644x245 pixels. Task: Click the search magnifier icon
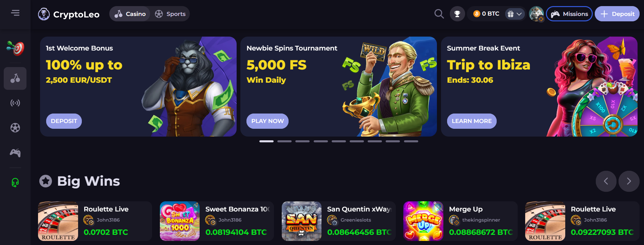pos(439,14)
